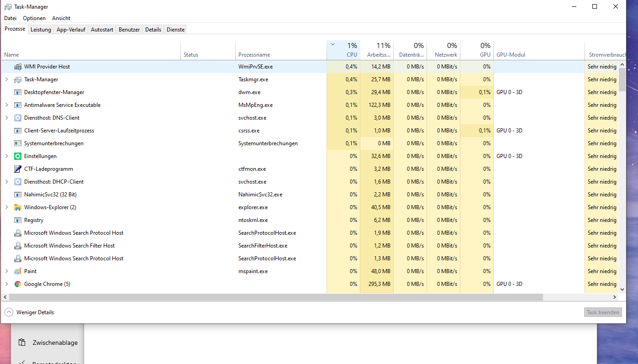Select the Client-Server-Laufzeitprozess icon
The height and width of the screenshot is (364, 638).
pyautogui.click(x=18, y=131)
